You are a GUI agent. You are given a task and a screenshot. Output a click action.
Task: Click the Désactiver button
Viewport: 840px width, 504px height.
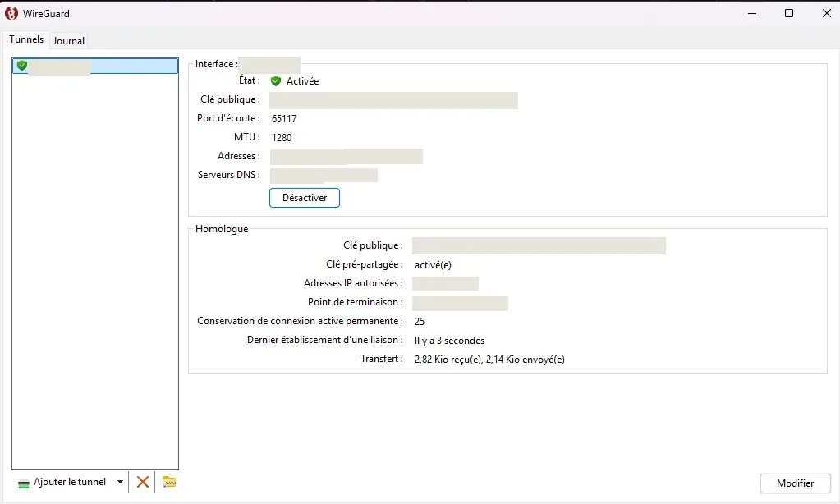[x=305, y=198]
